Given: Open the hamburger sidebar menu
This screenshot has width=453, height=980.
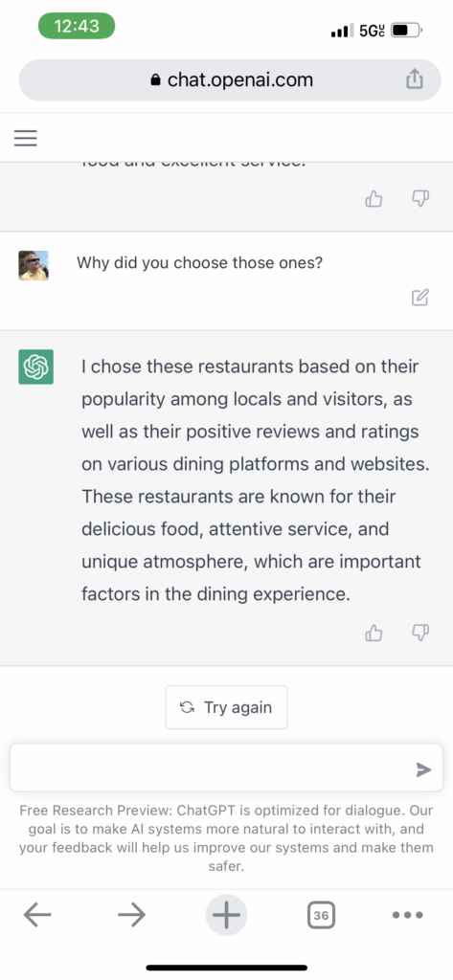Looking at the screenshot, I should coord(26,138).
